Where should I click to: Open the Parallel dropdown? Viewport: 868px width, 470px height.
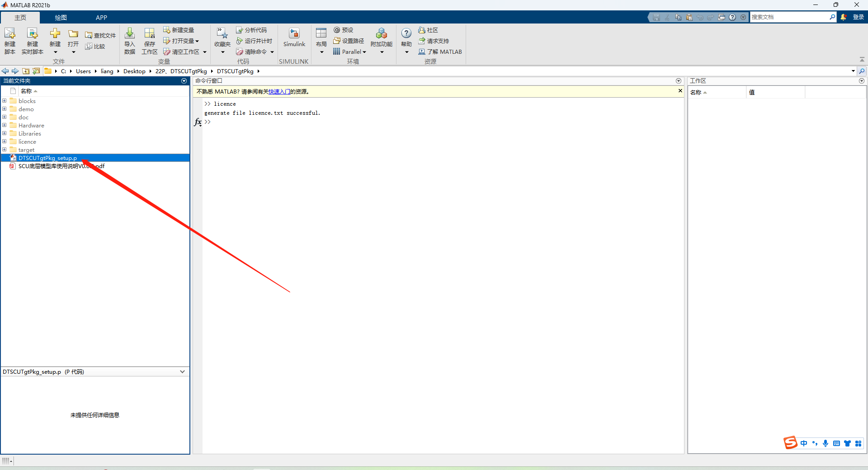pos(349,52)
